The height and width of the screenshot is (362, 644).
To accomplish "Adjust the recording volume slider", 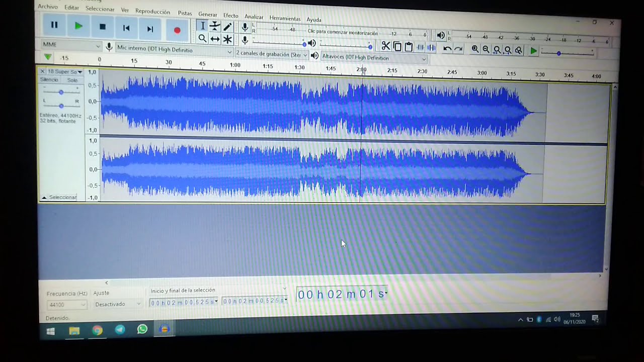I will [x=279, y=43].
